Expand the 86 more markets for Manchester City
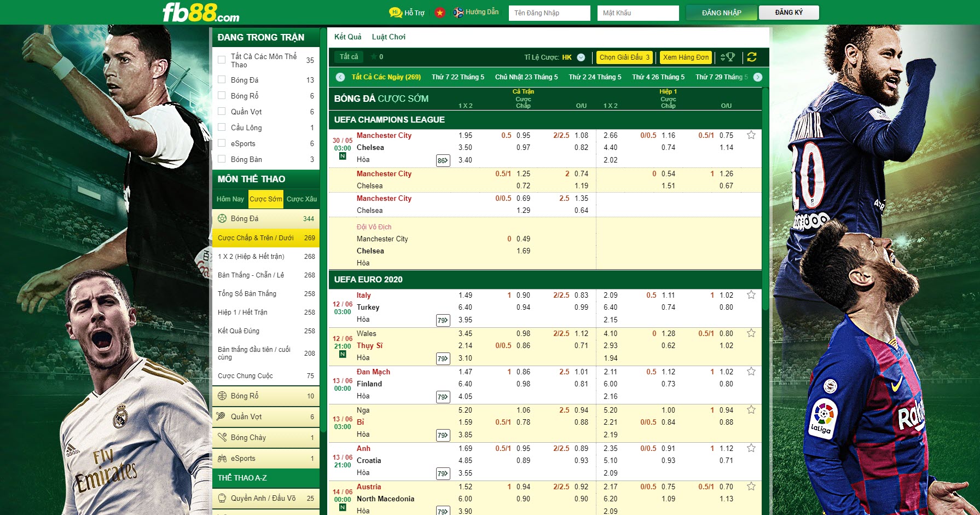This screenshot has width=980, height=515. (443, 160)
